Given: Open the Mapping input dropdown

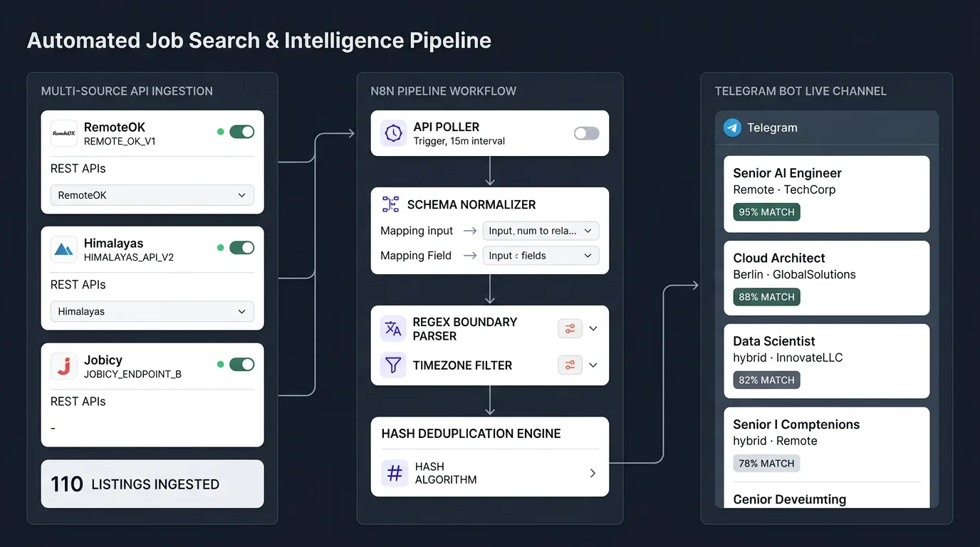Looking at the screenshot, I should 541,231.
